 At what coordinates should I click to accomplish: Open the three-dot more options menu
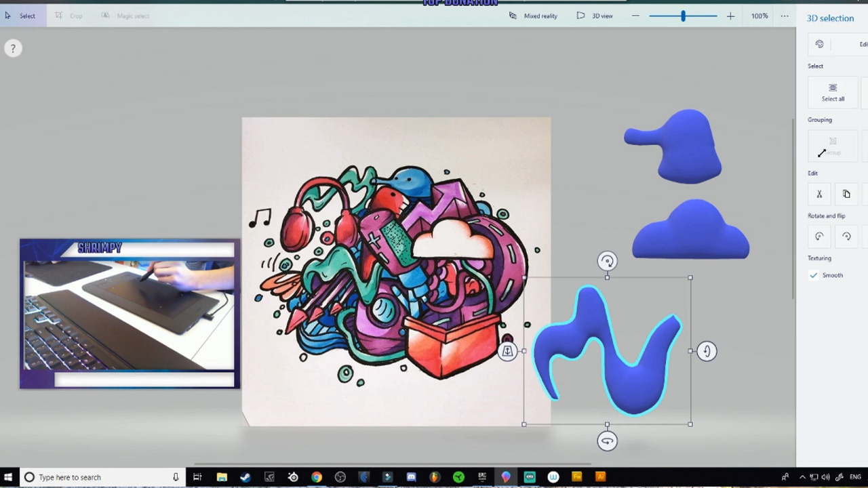[x=785, y=16]
